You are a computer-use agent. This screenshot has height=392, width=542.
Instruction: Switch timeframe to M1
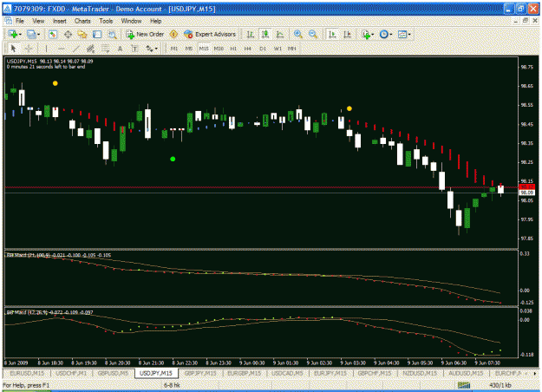[x=173, y=49]
